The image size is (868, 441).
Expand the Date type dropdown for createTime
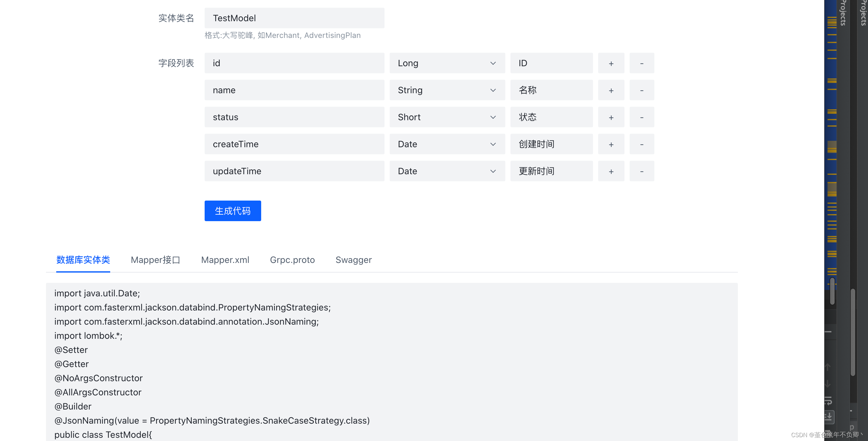click(447, 144)
